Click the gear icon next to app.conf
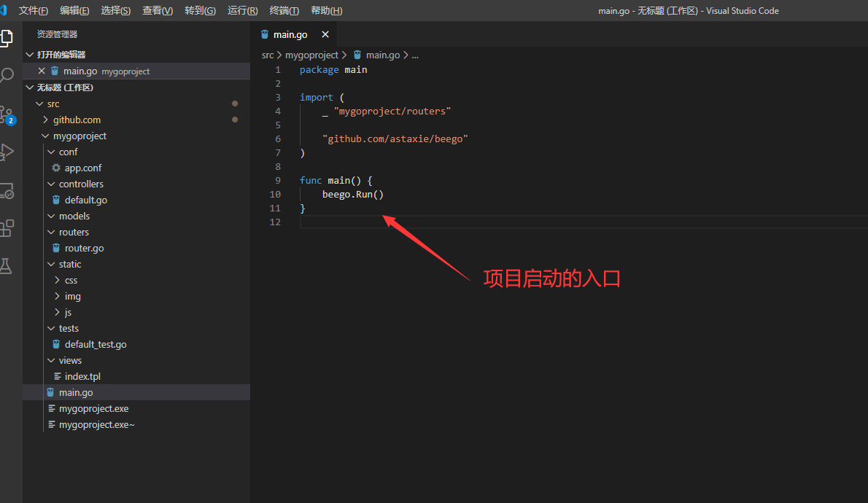The image size is (868, 503). pyautogui.click(x=54, y=168)
